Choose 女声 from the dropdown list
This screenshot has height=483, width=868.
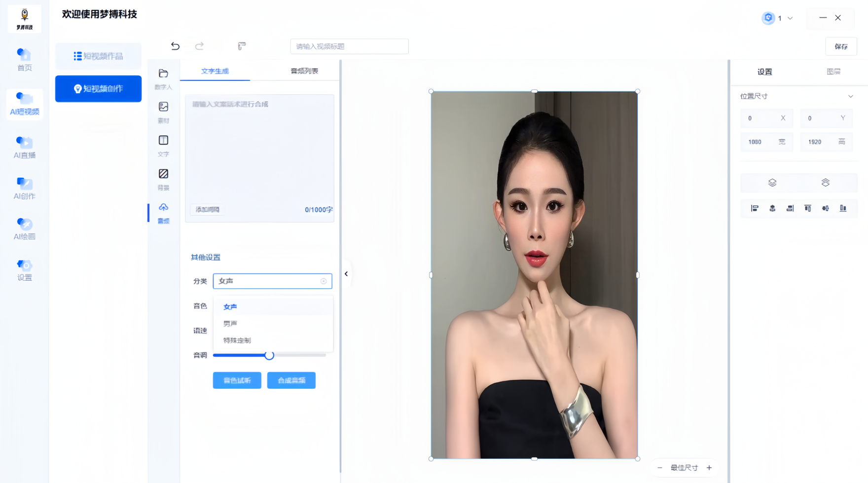(273, 307)
